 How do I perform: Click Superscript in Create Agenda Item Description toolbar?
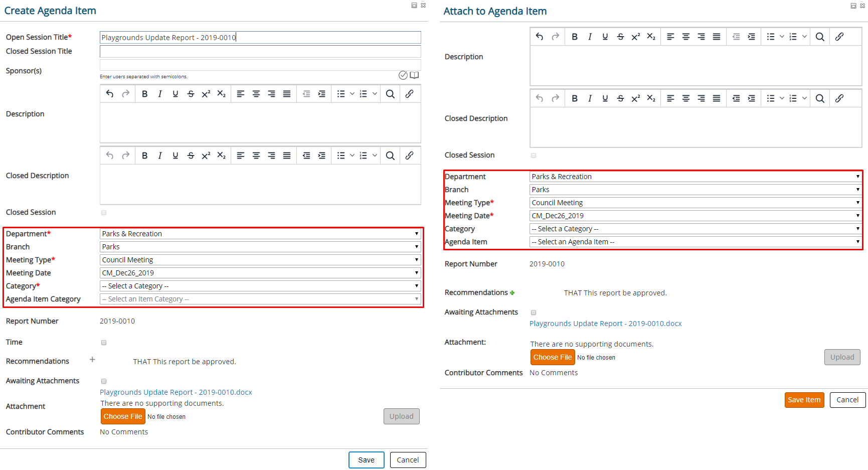pos(206,94)
